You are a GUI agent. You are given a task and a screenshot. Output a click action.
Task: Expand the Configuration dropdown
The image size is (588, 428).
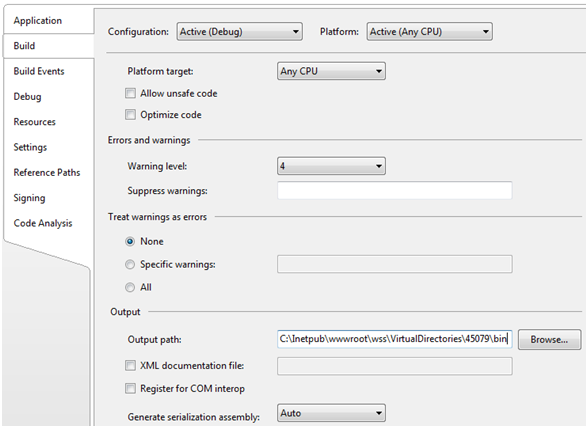pyautogui.click(x=240, y=32)
